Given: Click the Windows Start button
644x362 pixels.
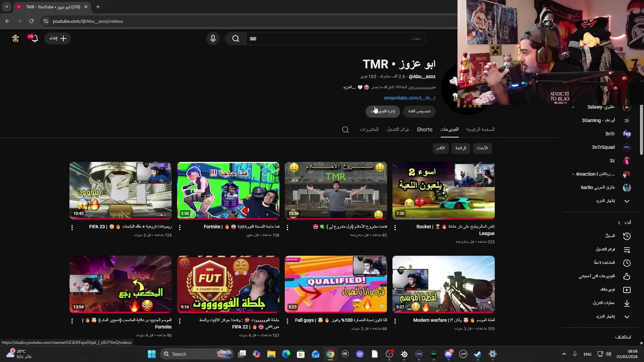Looking at the screenshot, I should [x=152, y=354].
